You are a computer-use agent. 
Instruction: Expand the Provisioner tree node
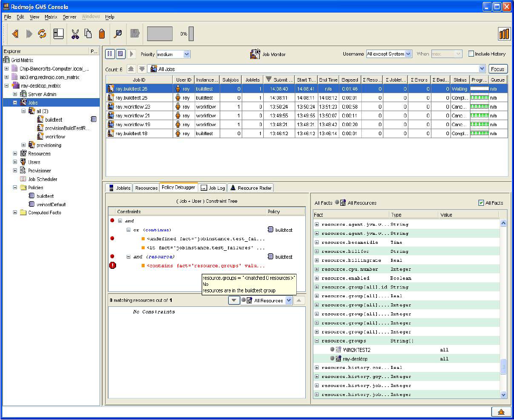tap(15, 171)
